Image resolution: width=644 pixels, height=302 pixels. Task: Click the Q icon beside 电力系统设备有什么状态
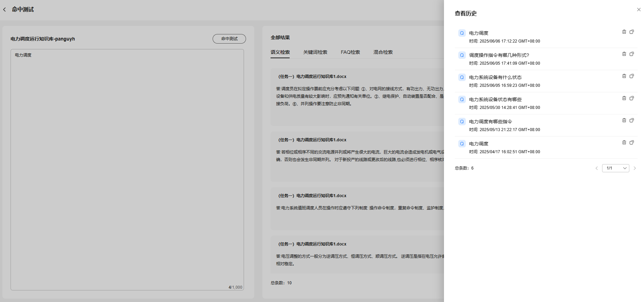462,77
